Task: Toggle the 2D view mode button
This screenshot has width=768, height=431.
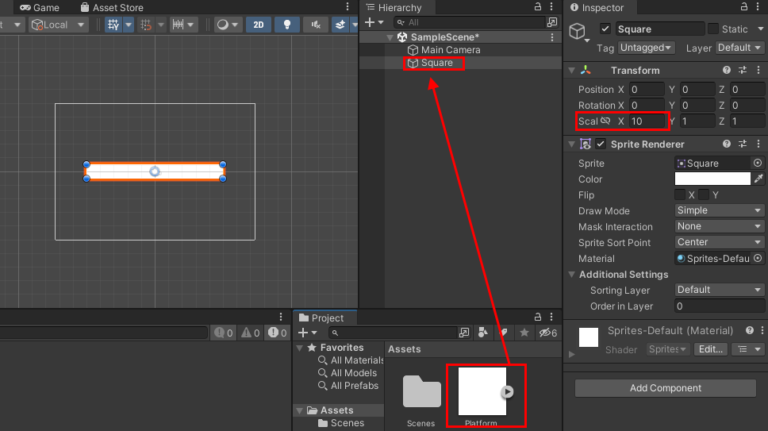Action: coord(259,25)
